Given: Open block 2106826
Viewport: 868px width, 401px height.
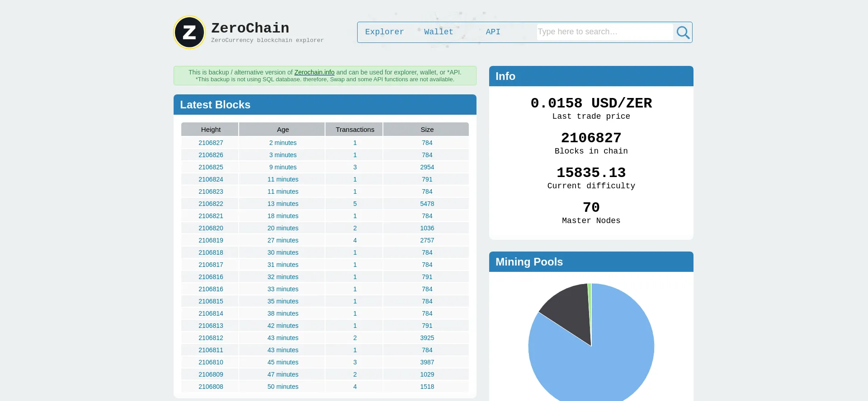Looking at the screenshot, I should click(x=211, y=155).
